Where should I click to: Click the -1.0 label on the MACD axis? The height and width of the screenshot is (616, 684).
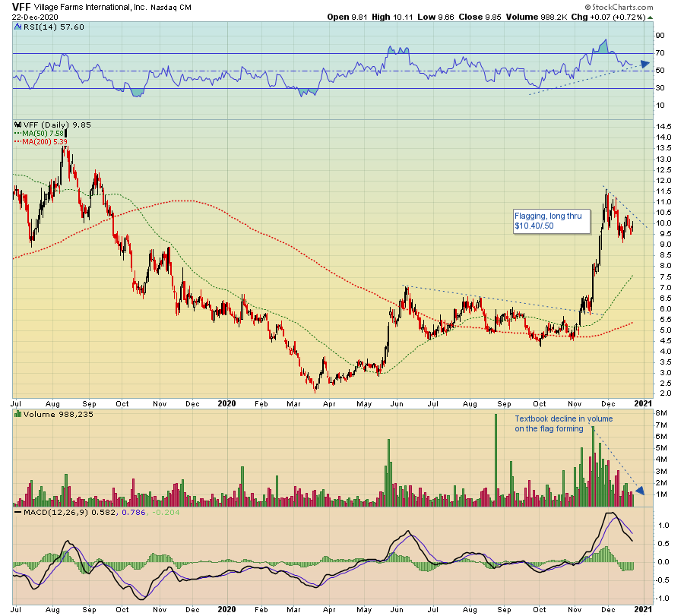coord(662,599)
